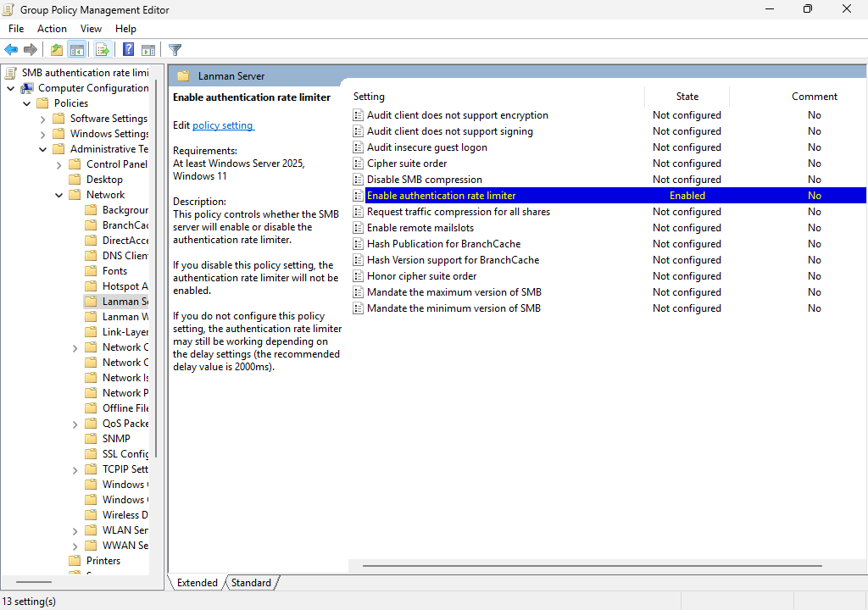Open the Action menu
The height and width of the screenshot is (610, 868).
point(52,28)
